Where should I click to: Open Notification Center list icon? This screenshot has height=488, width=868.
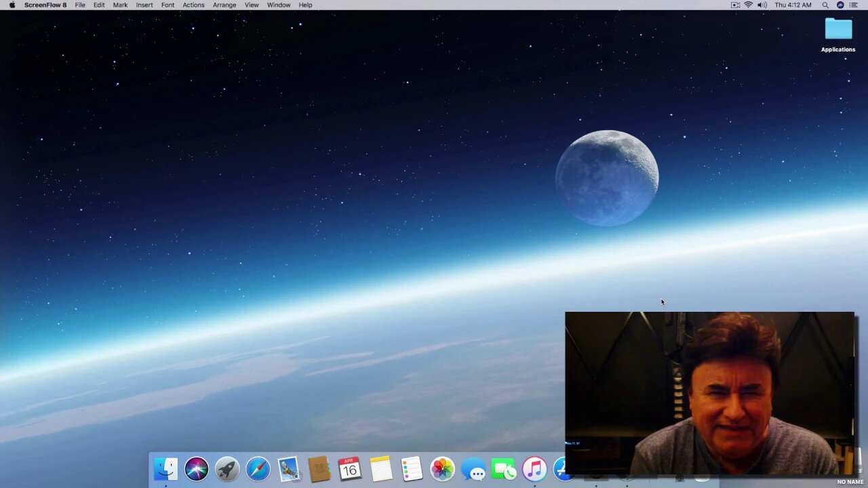pyautogui.click(x=854, y=5)
